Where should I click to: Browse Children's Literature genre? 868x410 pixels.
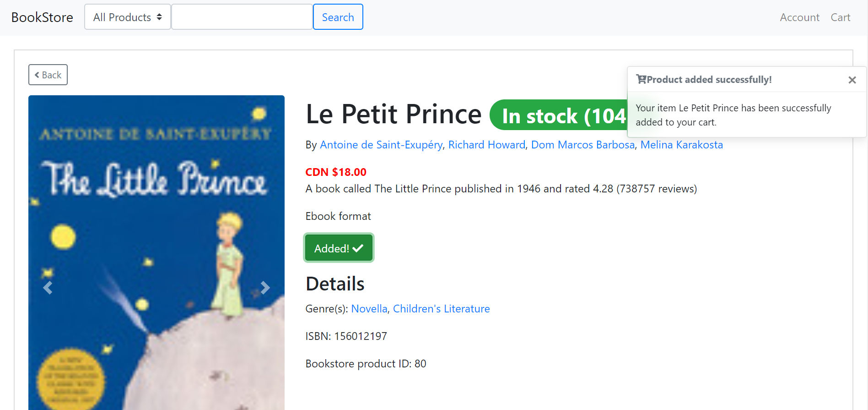[441, 309]
